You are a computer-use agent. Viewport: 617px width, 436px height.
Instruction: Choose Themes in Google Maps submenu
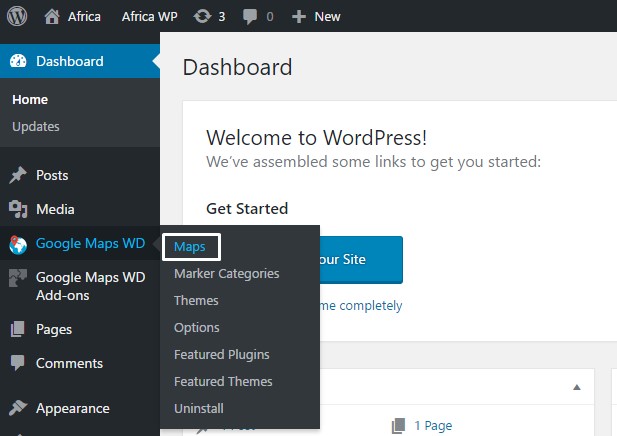196,300
